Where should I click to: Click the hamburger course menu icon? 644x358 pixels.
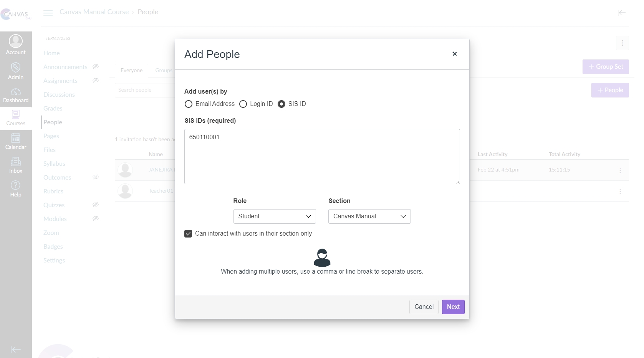point(48,13)
